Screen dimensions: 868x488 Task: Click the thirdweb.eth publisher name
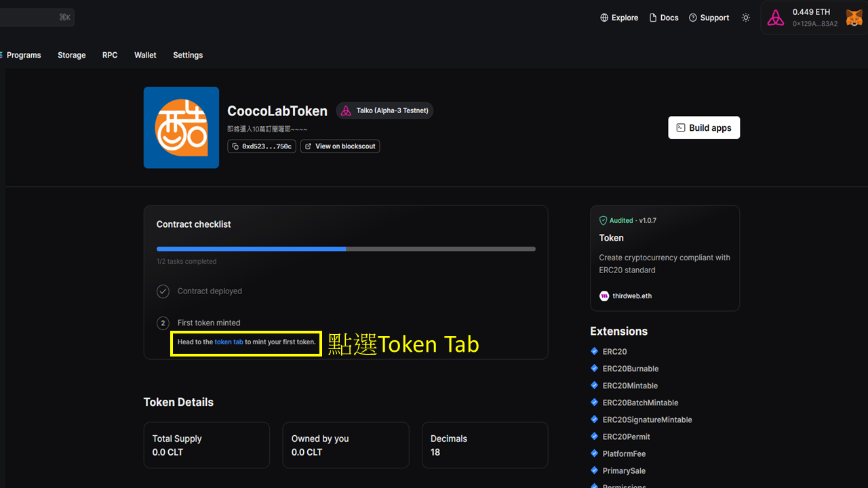(x=632, y=296)
